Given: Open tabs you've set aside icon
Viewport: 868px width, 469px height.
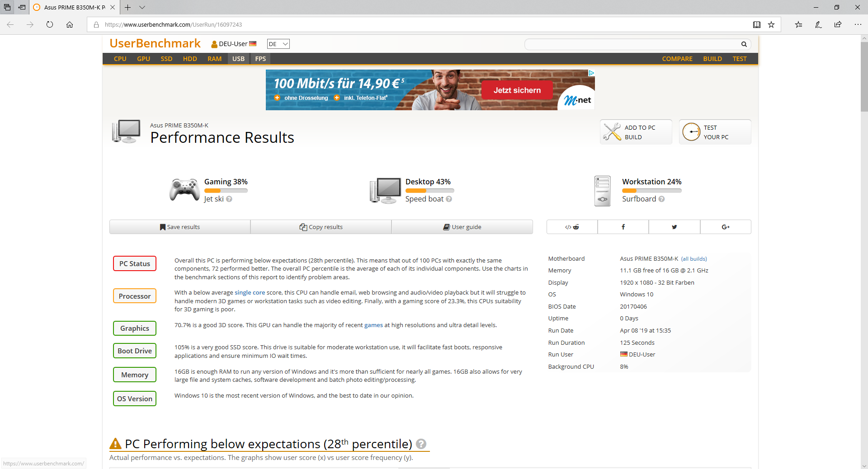Looking at the screenshot, I should 7,7.
